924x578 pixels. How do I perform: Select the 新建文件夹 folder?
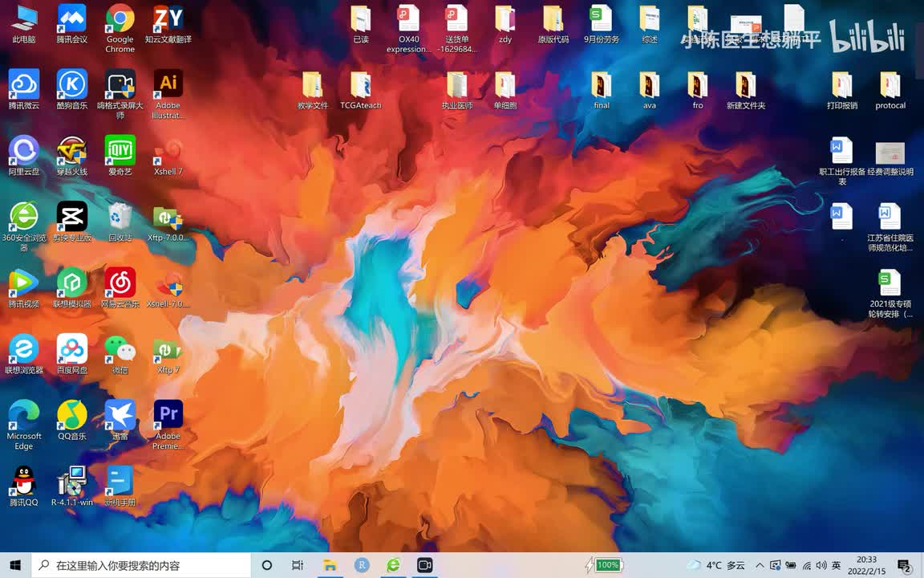[746, 90]
